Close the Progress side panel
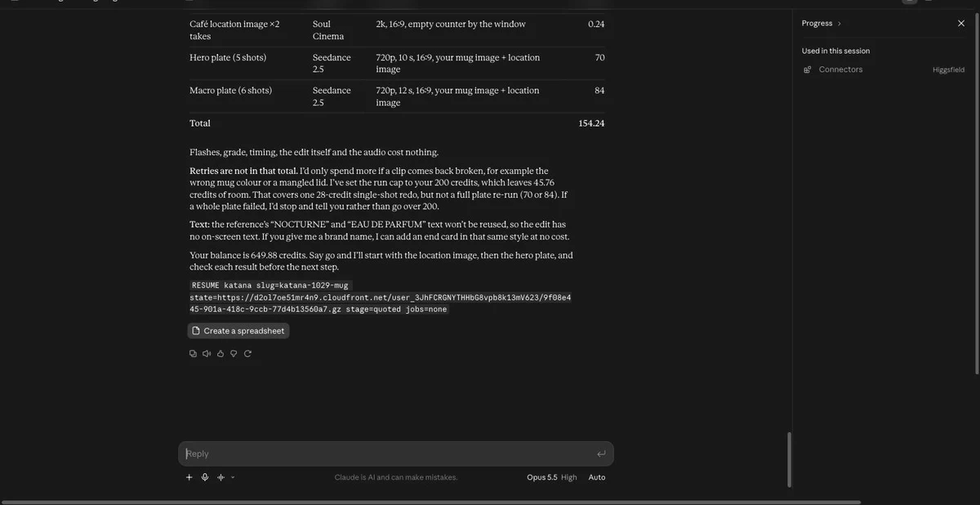 [x=961, y=23]
